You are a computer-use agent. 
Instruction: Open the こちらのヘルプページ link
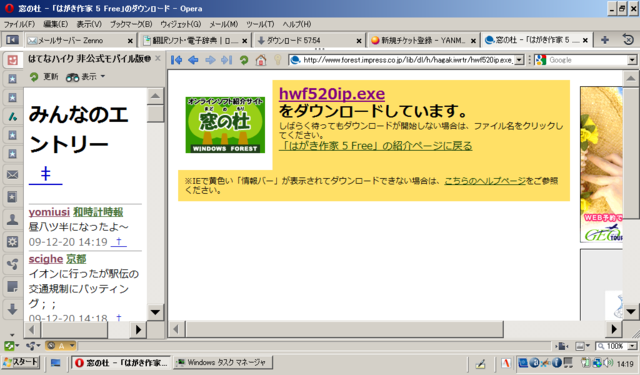coord(485,181)
